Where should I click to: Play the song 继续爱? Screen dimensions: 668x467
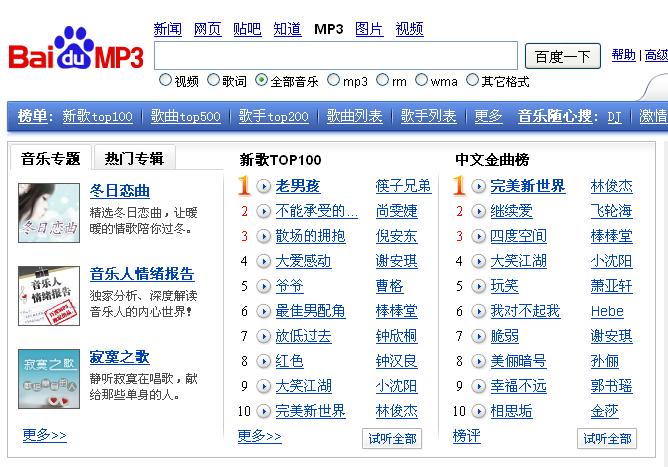(478, 211)
